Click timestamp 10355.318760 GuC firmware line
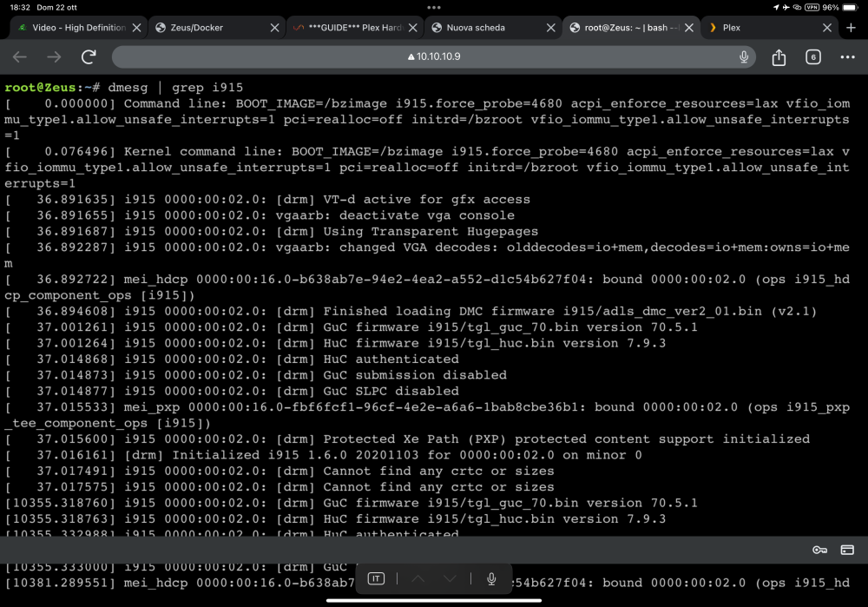Viewport: 868px width, 607px height. [352, 503]
